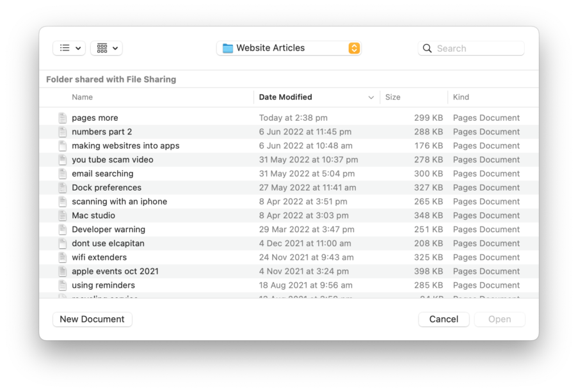Click the file icon next to 'Developer warning'
This screenshot has width=578, height=392.
[63, 229]
